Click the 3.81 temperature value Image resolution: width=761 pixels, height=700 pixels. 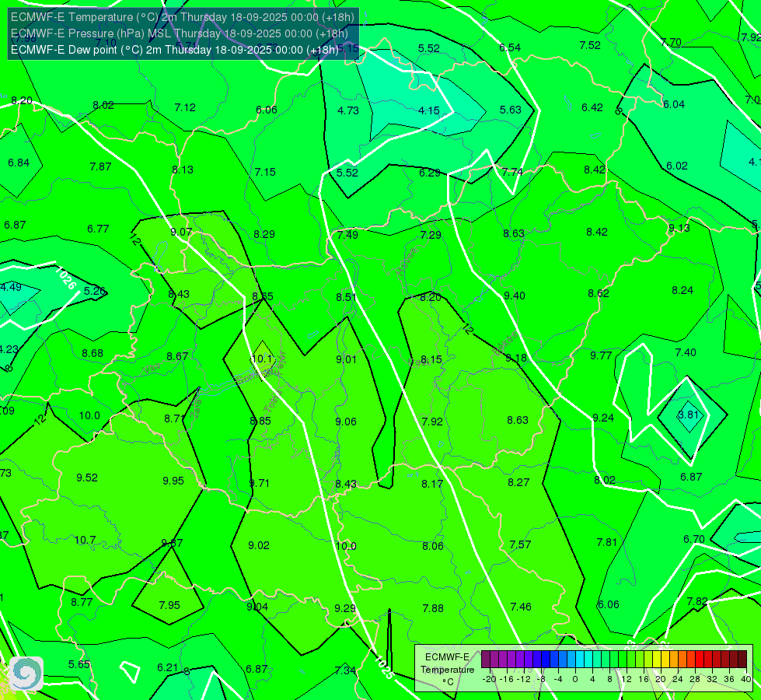688,415
